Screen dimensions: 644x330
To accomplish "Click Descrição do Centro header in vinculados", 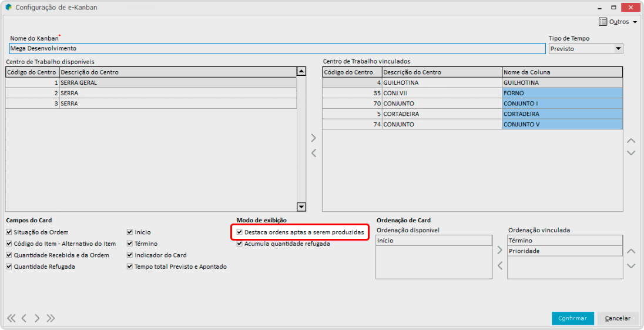I will pos(442,72).
